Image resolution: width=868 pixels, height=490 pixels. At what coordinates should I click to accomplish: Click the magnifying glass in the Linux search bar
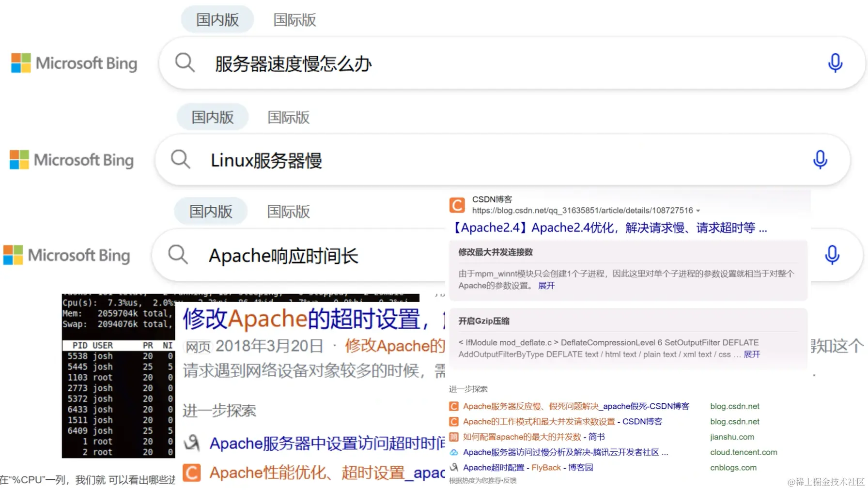(180, 160)
